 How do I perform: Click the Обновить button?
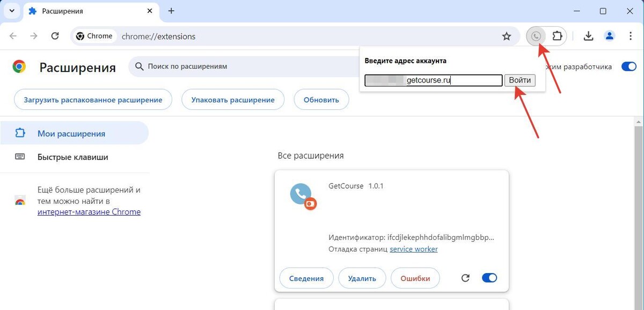(x=321, y=100)
